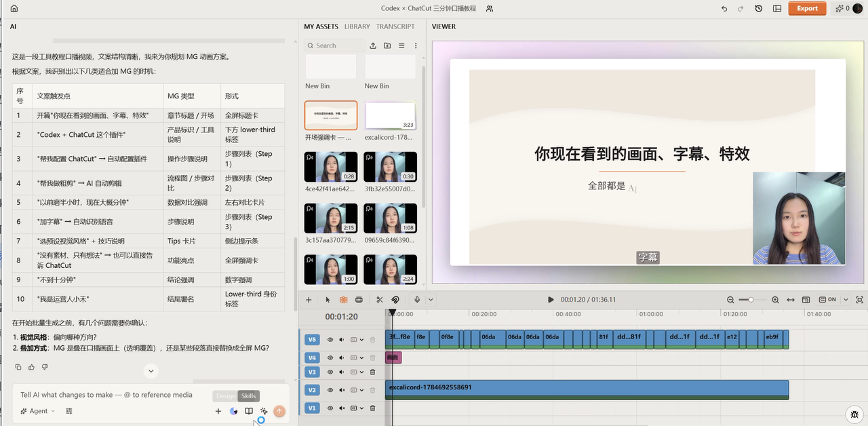Create a new bin folder
Viewport: 868px width, 426px height.
tap(387, 45)
